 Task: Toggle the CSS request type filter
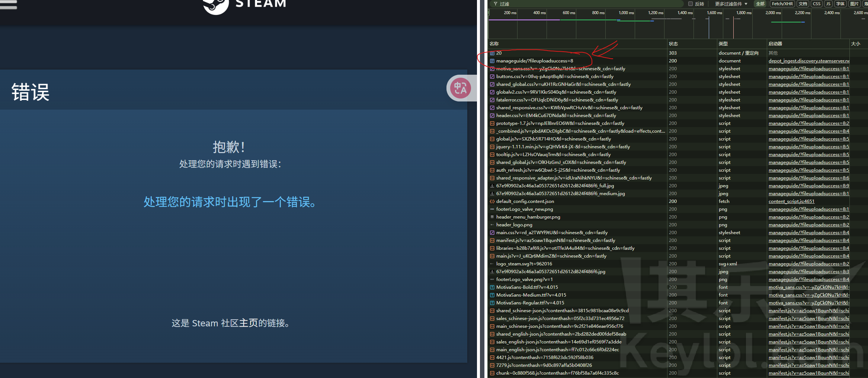(x=817, y=4)
